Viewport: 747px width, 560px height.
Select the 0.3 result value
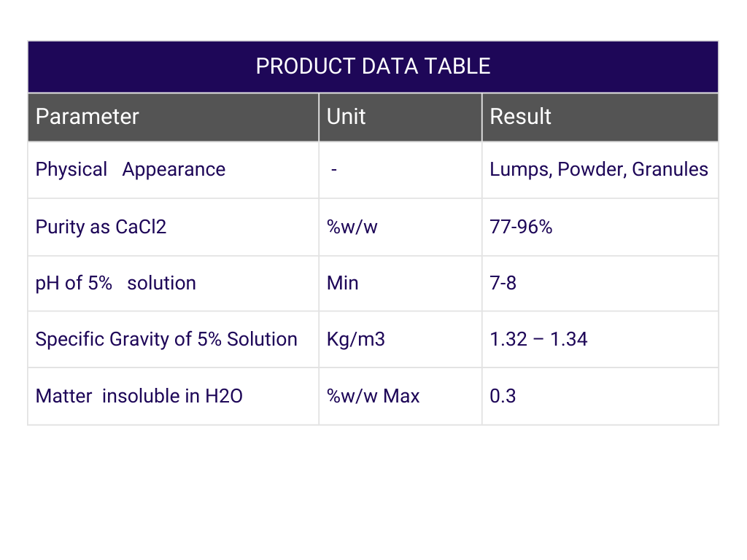point(503,396)
